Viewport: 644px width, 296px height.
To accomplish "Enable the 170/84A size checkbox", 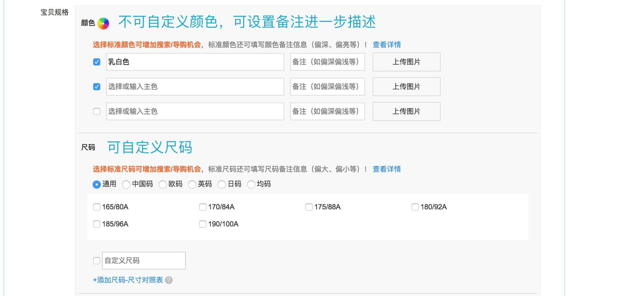I will (203, 207).
